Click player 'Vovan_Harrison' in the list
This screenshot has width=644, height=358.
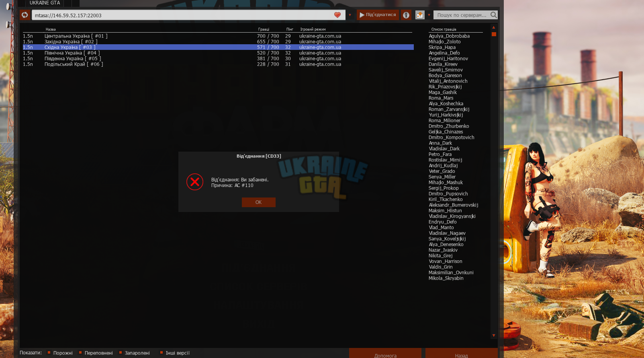point(446,261)
